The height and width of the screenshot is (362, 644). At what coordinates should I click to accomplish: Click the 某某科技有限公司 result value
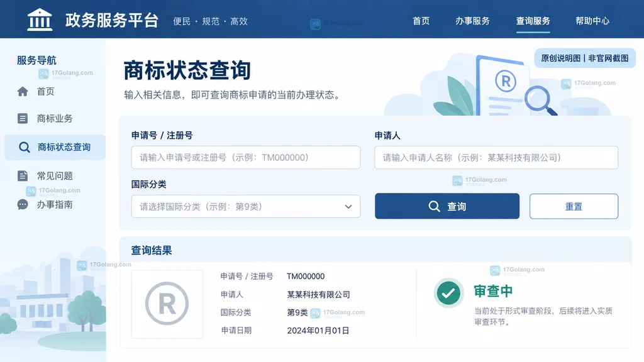tap(318, 294)
